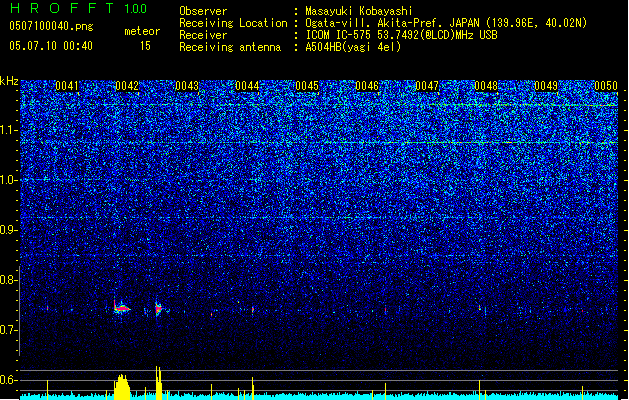The height and width of the screenshot is (400, 629).
Task: Click the 0042 time marker
Action: [x=127, y=86]
